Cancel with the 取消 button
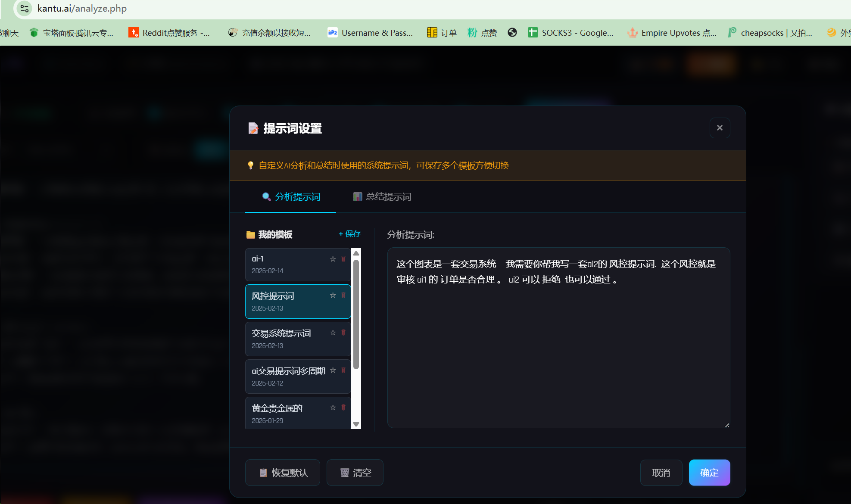Image resolution: width=851 pixels, height=504 pixels. click(x=661, y=473)
